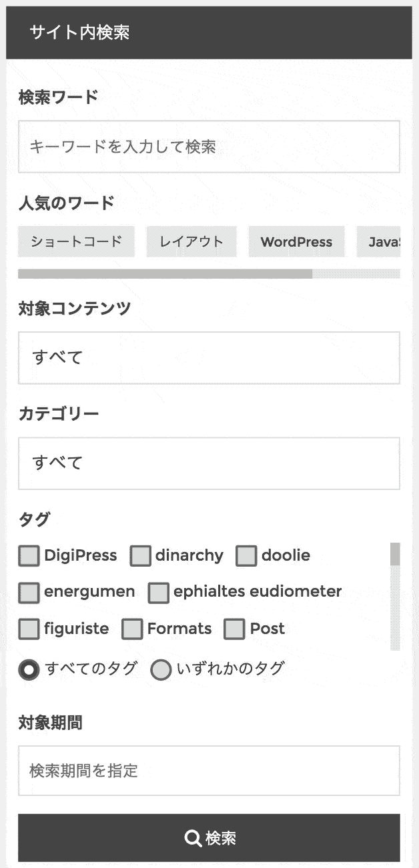Select the energumen tag checkbox
Viewport: 419px width, 868px height.
click(x=29, y=592)
